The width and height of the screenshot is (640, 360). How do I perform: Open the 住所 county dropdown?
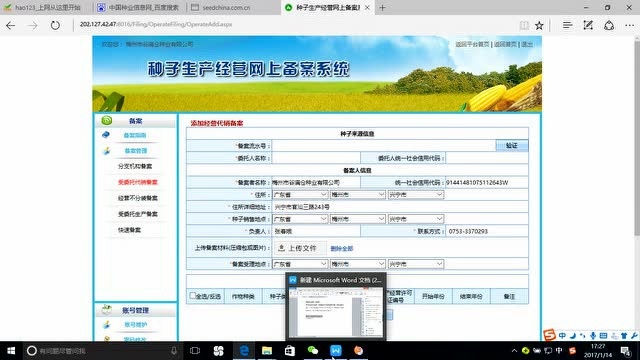pos(416,195)
